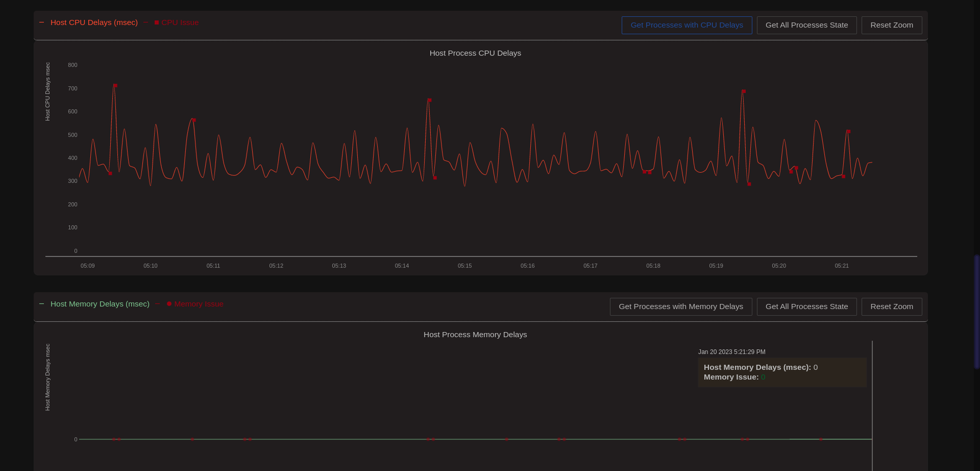Click the 05:15 label on CPU chart axis
Image resolution: width=980 pixels, height=471 pixels.
click(464, 266)
